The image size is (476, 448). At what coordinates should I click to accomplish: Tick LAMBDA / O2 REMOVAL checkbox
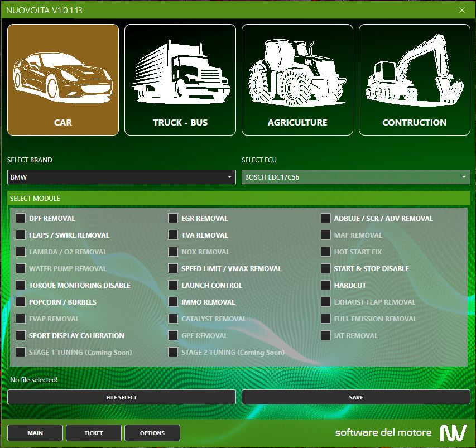point(21,252)
